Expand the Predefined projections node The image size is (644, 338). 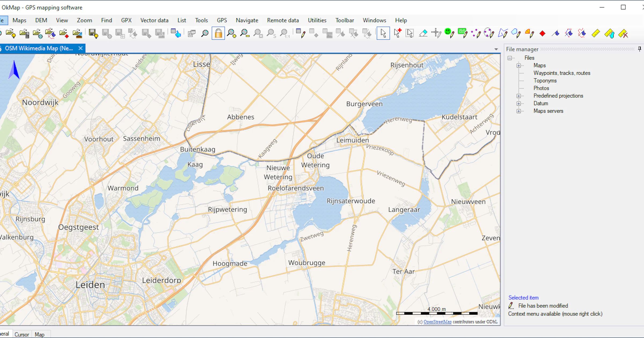coord(519,96)
